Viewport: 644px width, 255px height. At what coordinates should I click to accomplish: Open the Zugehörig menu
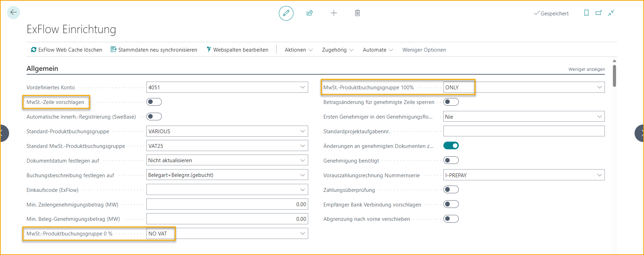tap(338, 50)
